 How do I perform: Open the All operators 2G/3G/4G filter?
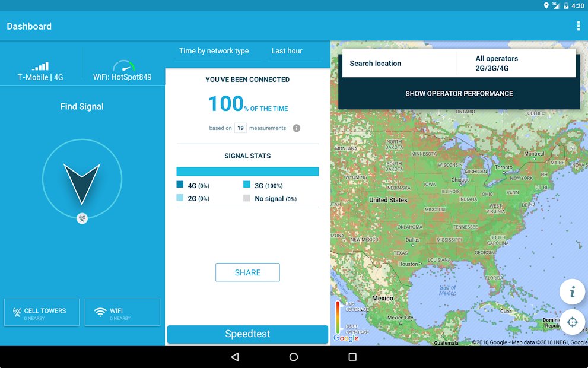[516, 64]
